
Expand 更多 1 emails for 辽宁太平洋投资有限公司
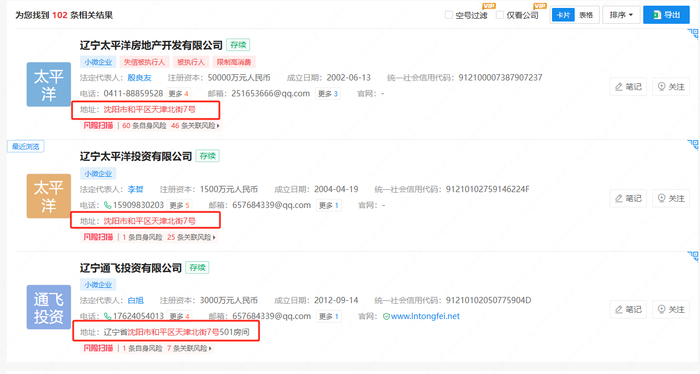click(329, 205)
